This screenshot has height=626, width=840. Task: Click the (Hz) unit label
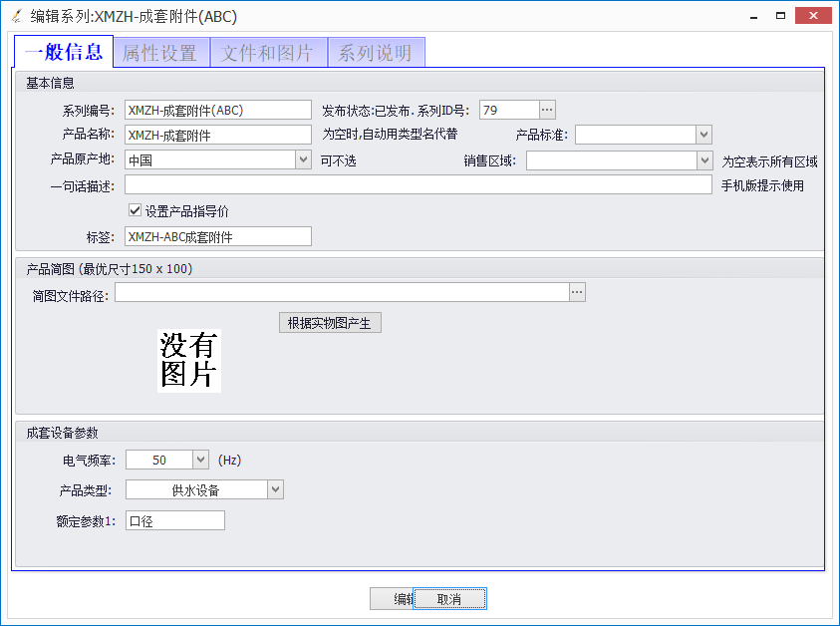pyautogui.click(x=230, y=460)
